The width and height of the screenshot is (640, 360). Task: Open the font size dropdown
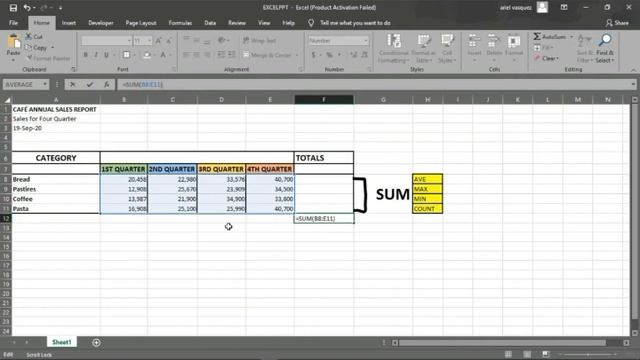pos(149,41)
